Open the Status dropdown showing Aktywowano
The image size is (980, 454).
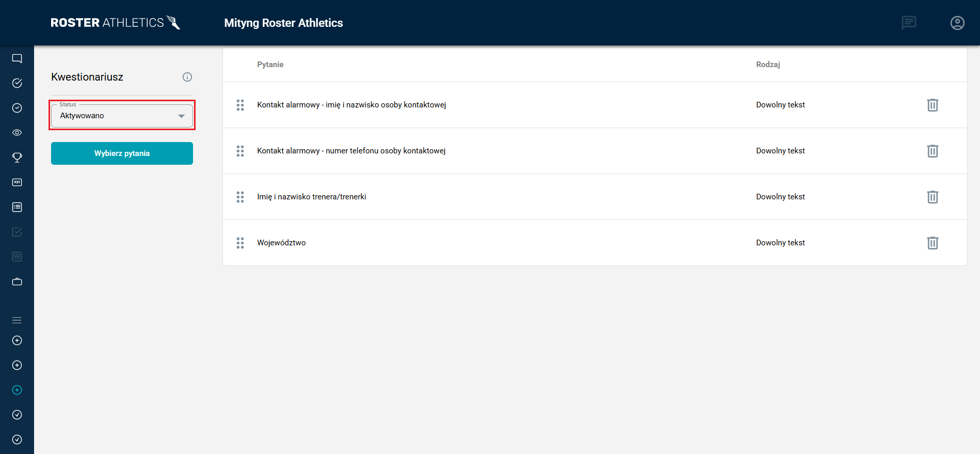tap(122, 116)
